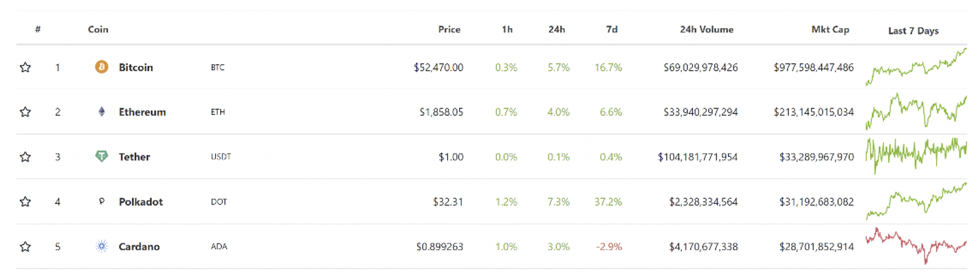This screenshot has width=980, height=278.
Task: View Bitcoin's 7-day sparkline chart
Action: (916, 67)
